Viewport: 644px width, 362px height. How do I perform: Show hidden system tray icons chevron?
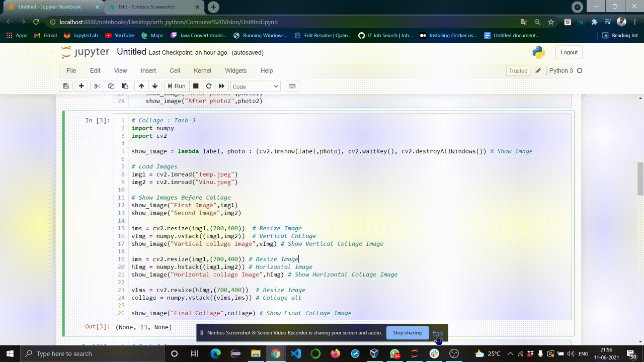tap(510, 353)
